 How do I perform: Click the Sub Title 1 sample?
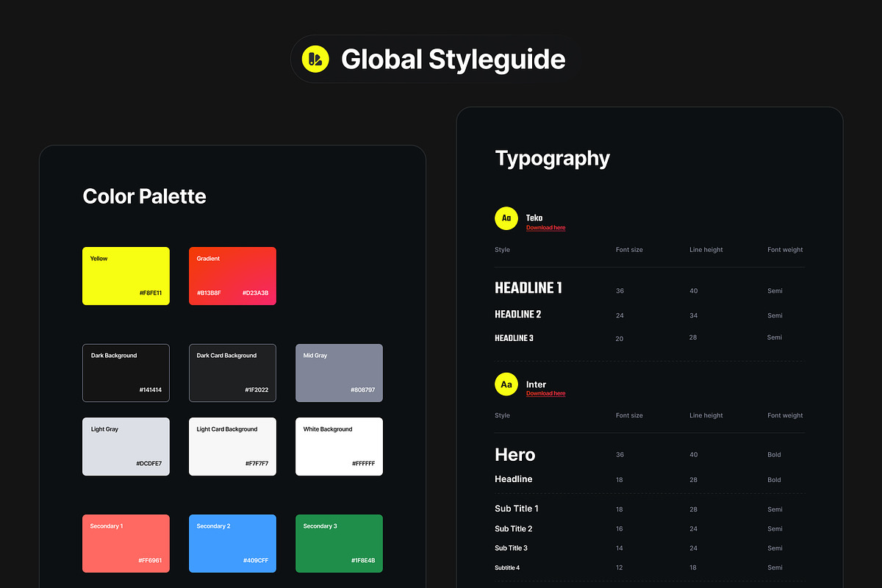517,509
